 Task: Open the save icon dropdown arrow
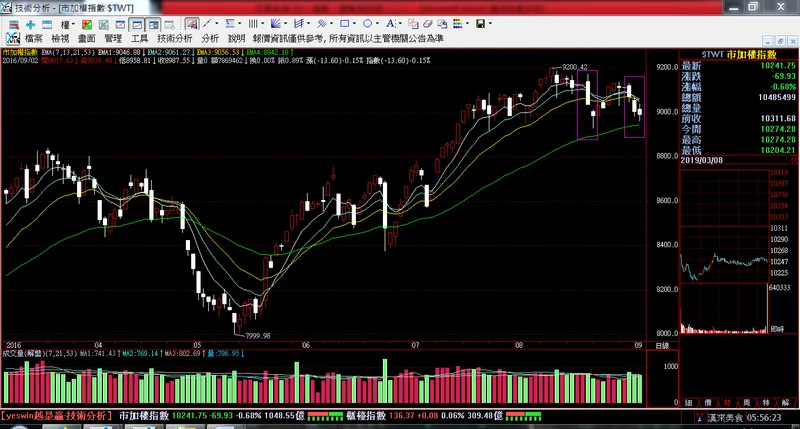[490, 23]
